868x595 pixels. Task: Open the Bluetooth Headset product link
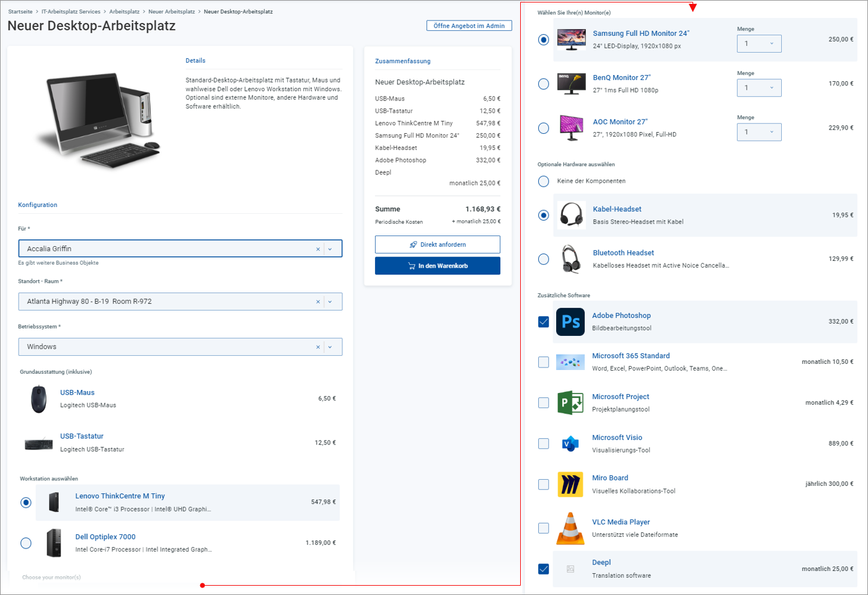coord(623,253)
